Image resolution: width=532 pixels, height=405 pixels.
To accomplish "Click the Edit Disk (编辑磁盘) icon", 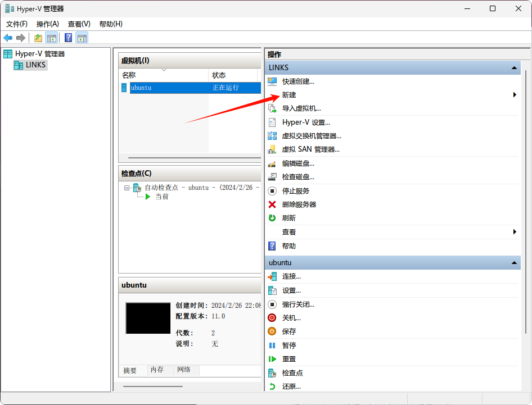I will 272,163.
